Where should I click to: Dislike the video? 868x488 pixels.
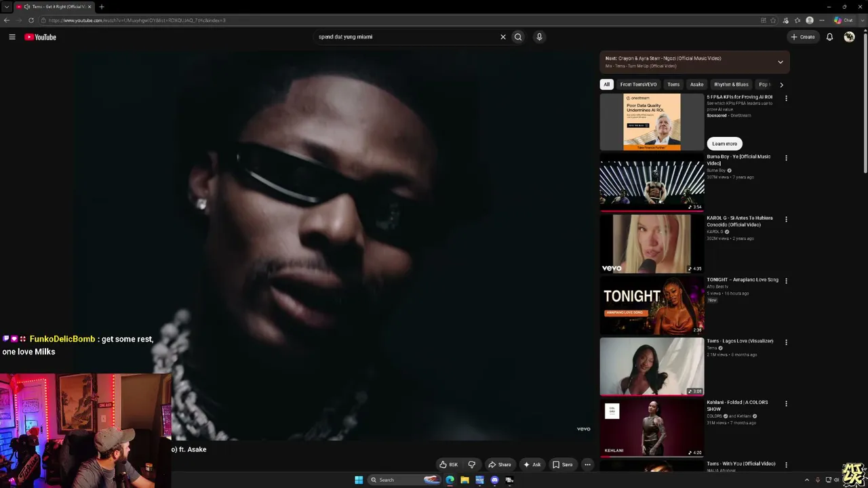(472, 465)
